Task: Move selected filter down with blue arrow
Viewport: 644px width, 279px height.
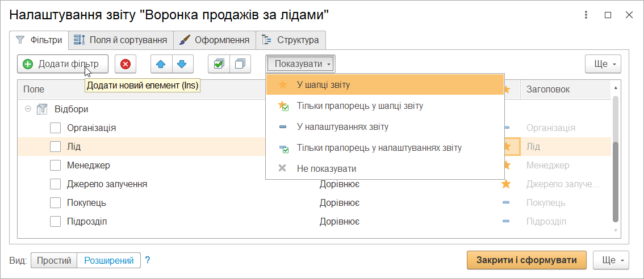Action: pyautogui.click(x=182, y=64)
